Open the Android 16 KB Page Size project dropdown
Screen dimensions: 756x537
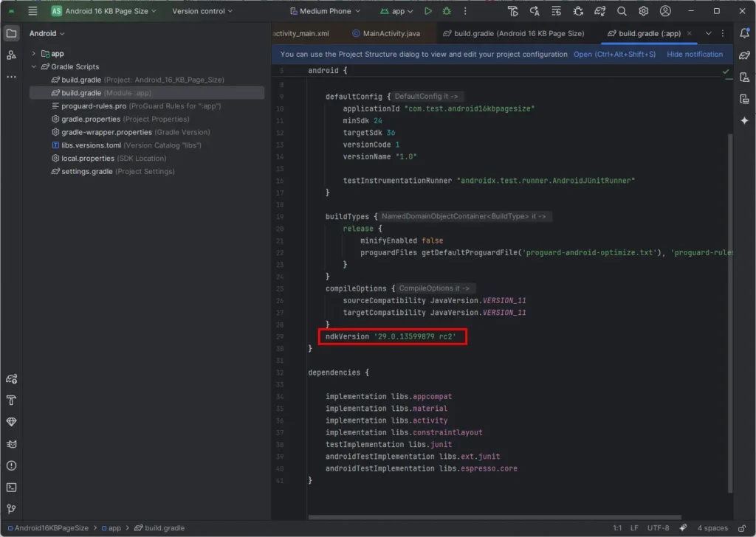coord(103,10)
